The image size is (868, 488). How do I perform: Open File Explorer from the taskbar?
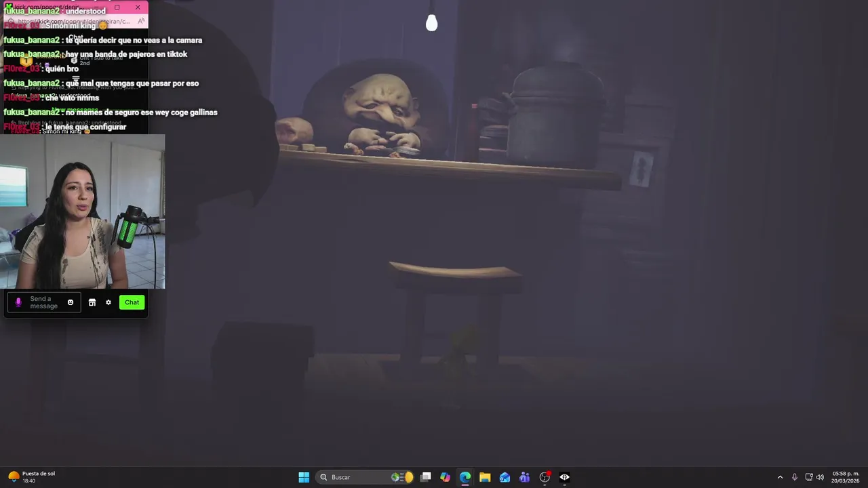tap(485, 477)
